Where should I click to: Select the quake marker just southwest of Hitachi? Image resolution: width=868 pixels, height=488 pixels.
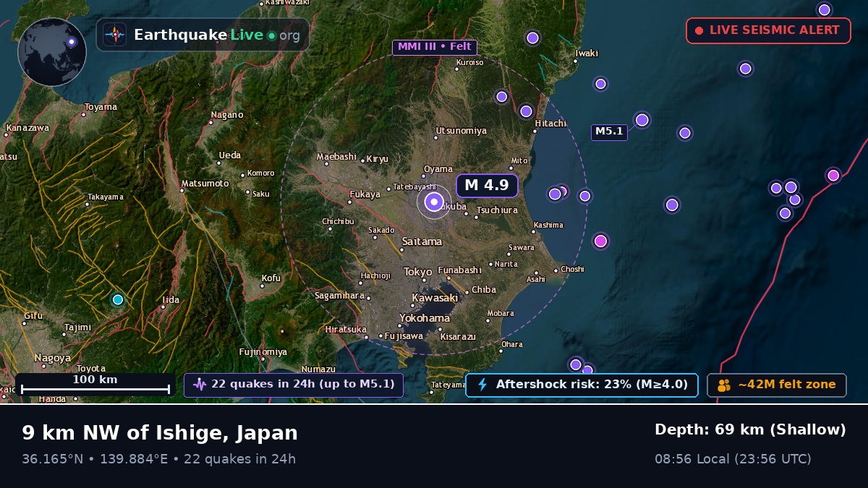coord(526,111)
